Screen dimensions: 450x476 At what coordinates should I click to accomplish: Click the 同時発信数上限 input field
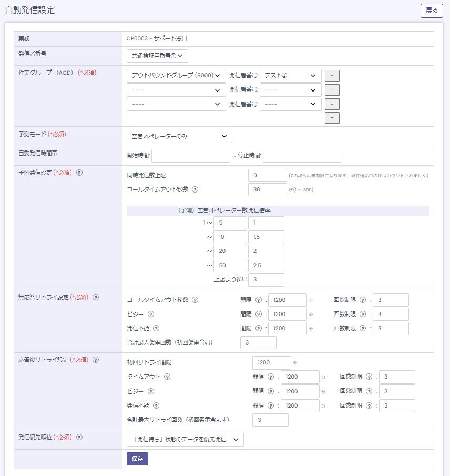click(267, 175)
